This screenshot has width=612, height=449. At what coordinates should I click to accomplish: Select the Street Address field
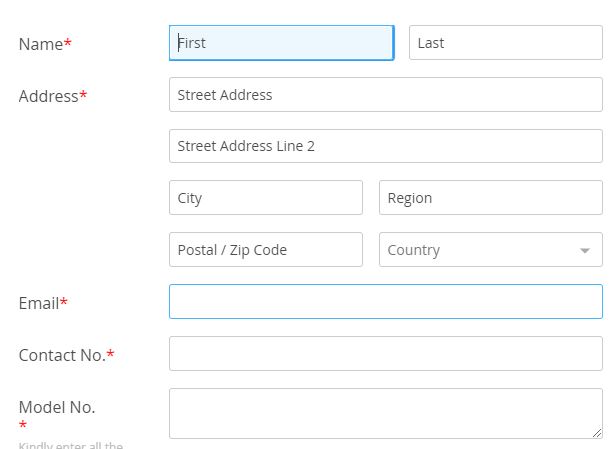click(x=385, y=95)
